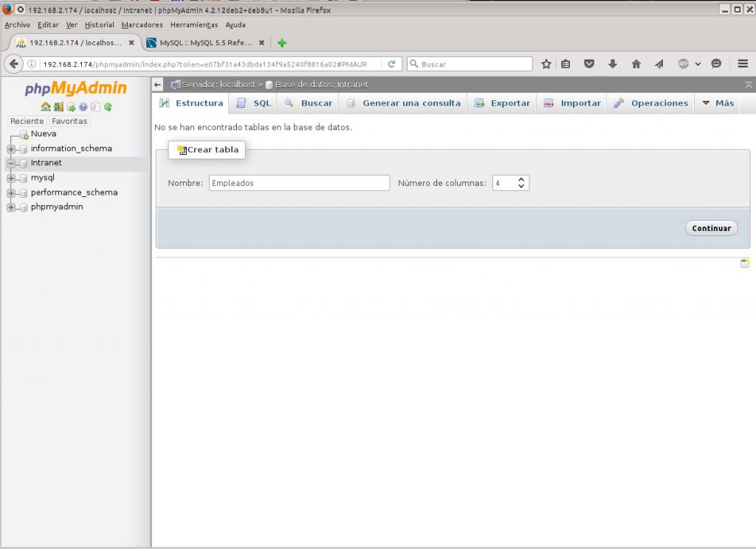This screenshot has width=756, height=549.
Task: Collapse navigation panel with the left arrow icon
Action: tap(157, 84)
